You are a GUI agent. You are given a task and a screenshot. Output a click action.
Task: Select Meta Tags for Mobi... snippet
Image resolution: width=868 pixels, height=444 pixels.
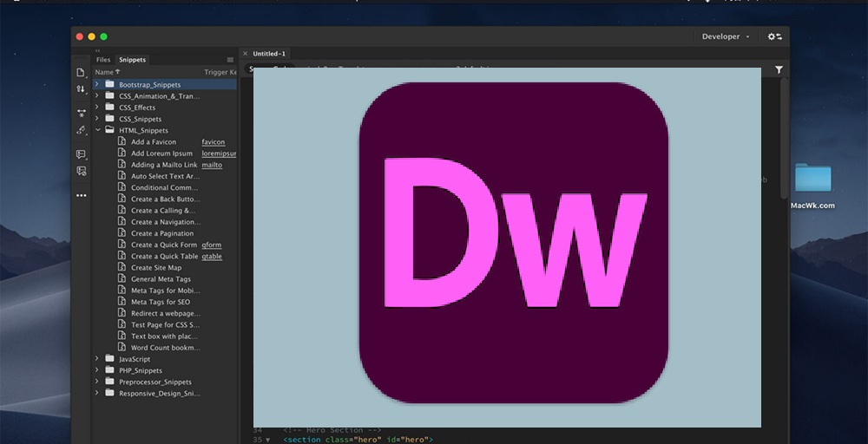pos(165,291)
